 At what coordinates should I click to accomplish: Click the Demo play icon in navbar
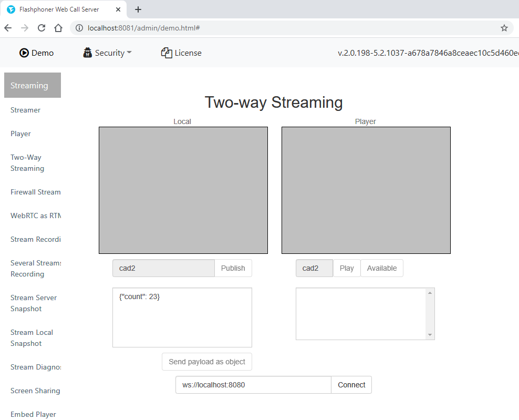24,53
